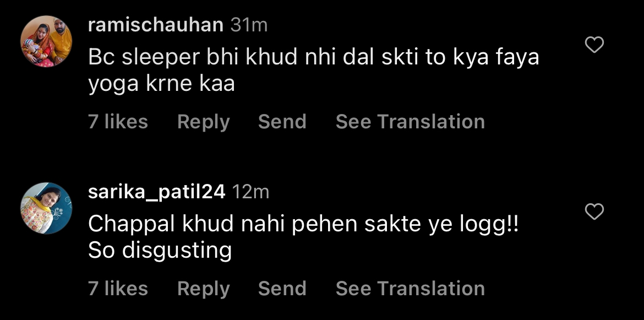Visit the sarika_patil24 username link
The image size is (644, 320).
point(156,192)
